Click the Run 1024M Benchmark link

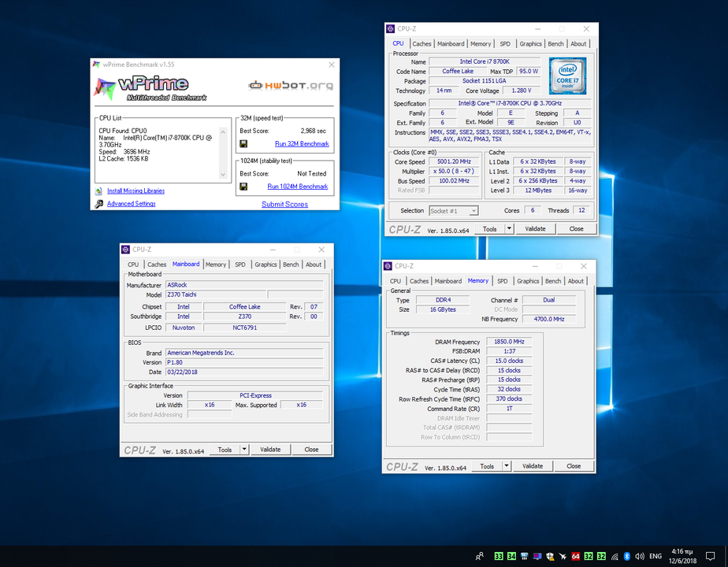click(298, 187)
